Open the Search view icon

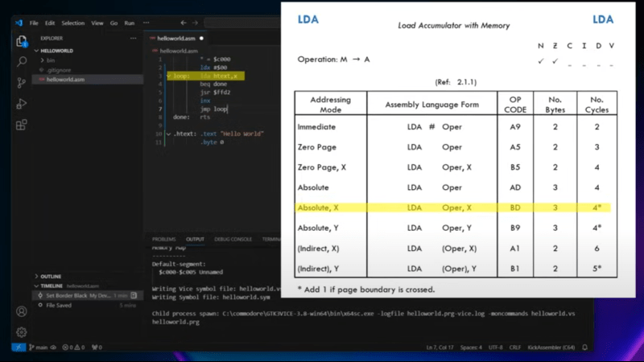(22, 62)
